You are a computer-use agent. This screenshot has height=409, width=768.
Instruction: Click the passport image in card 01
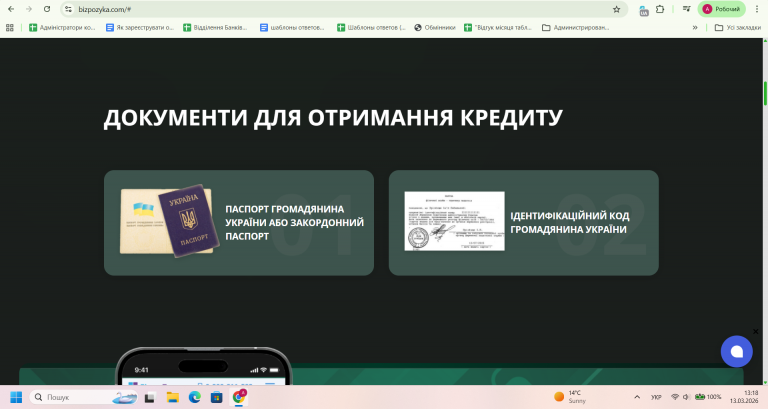pos(169,220)
